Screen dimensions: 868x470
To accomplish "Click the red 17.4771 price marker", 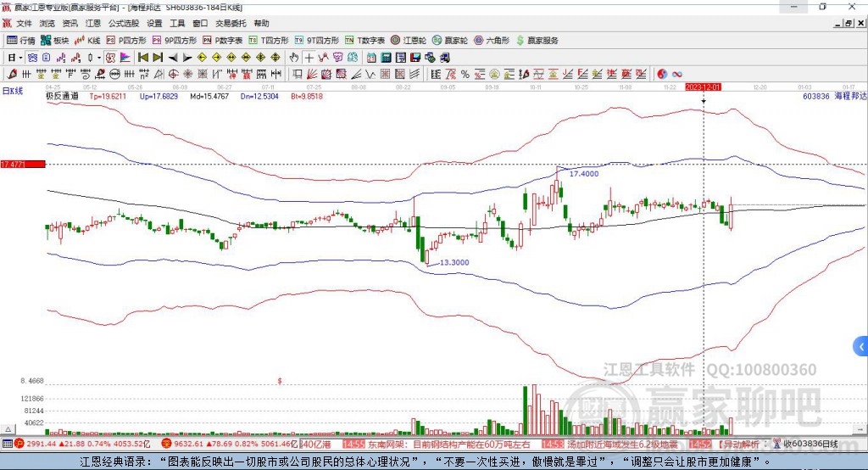I will [23, 164].
